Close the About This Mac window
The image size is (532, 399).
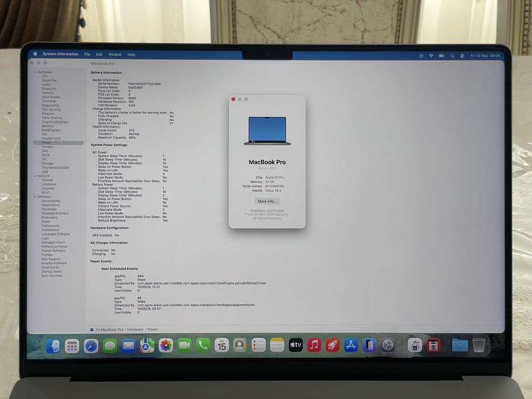tap(233, 99)
